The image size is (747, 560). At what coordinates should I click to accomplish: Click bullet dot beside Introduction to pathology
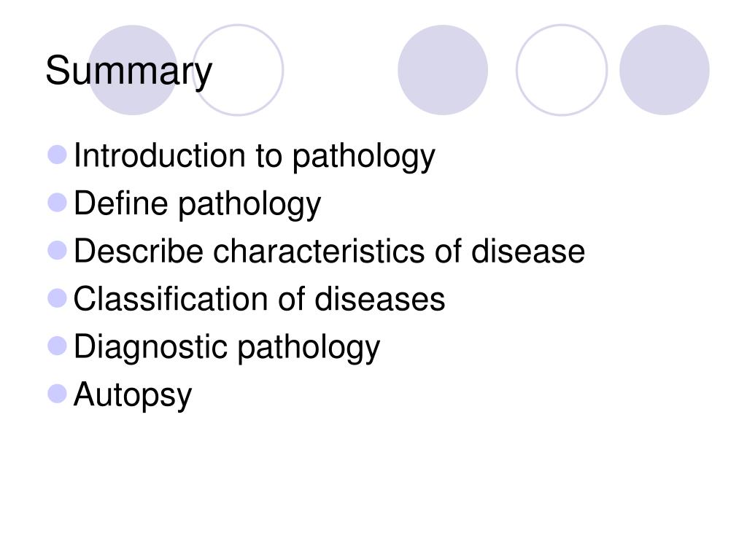point(57,155)
